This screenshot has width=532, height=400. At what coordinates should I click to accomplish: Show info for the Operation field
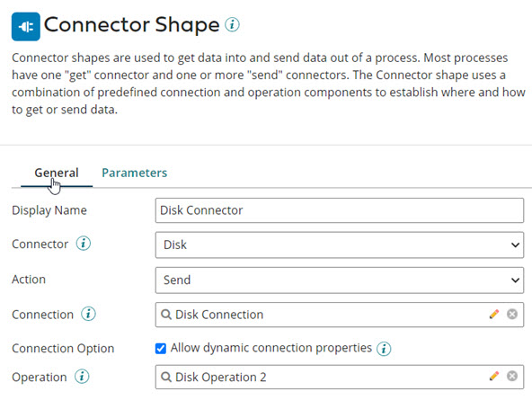pos(82,377)
